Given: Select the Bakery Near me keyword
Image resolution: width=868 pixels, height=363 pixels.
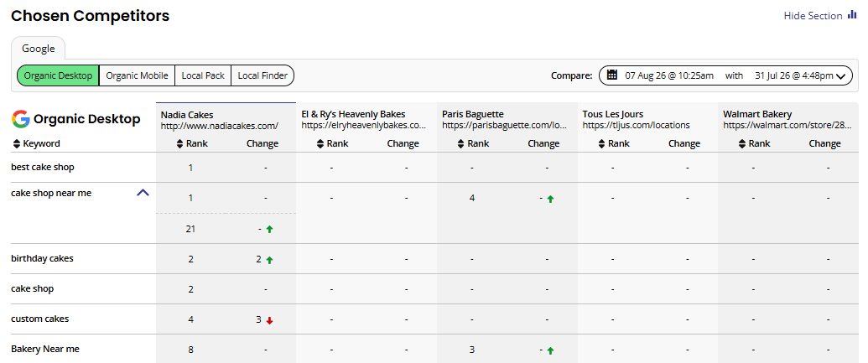Looking at the screenshot, I should 45,349.
